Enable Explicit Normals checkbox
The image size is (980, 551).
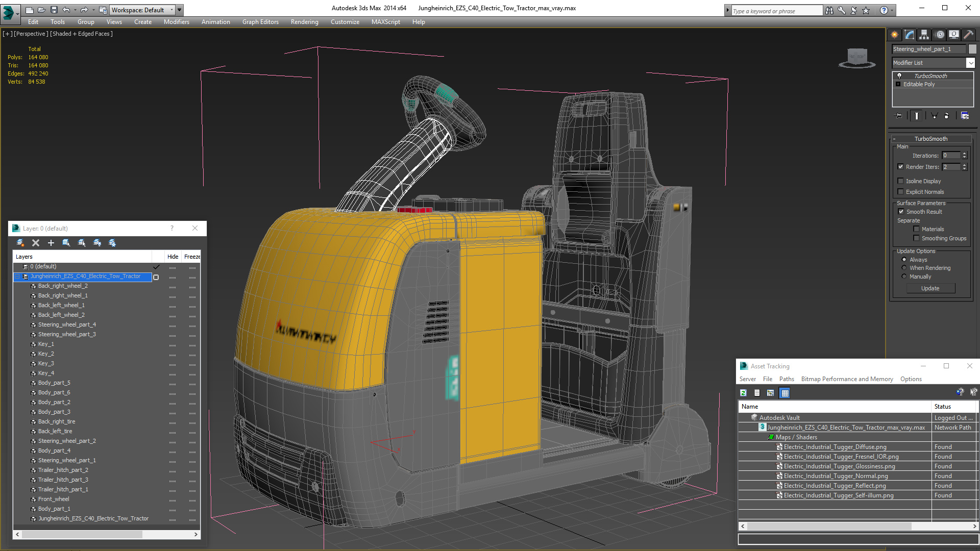(x=901, y=192)
